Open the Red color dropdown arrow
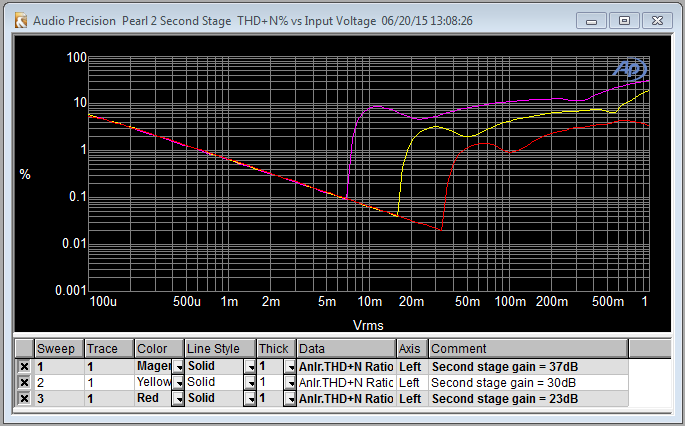The image size is (685, 426). 178,398
